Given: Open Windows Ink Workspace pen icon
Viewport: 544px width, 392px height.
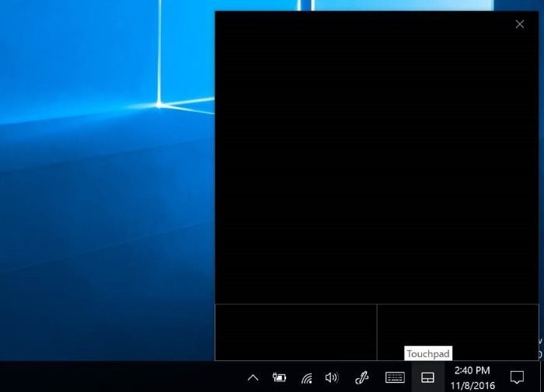Looking at the screenshot, I should click(362, 377).
